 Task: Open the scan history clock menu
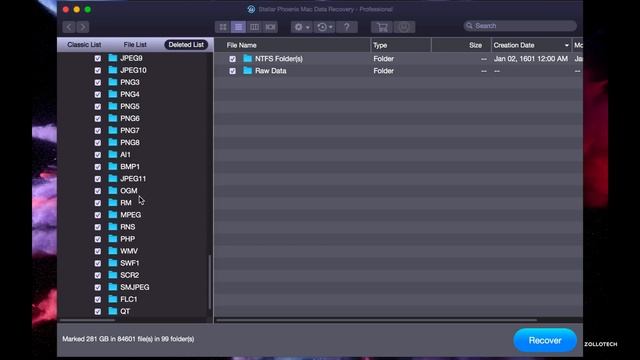325,27
